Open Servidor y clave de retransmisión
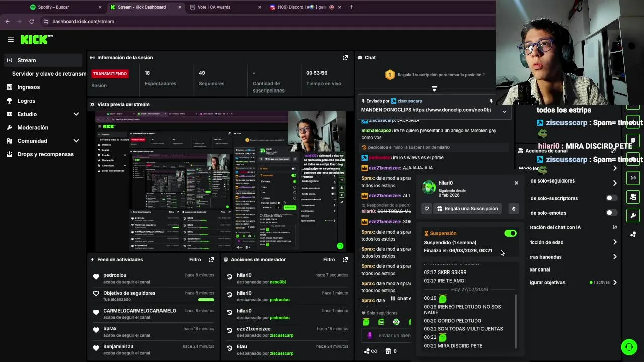This screenshot has height=362, width=644. (x=49, y=74)
